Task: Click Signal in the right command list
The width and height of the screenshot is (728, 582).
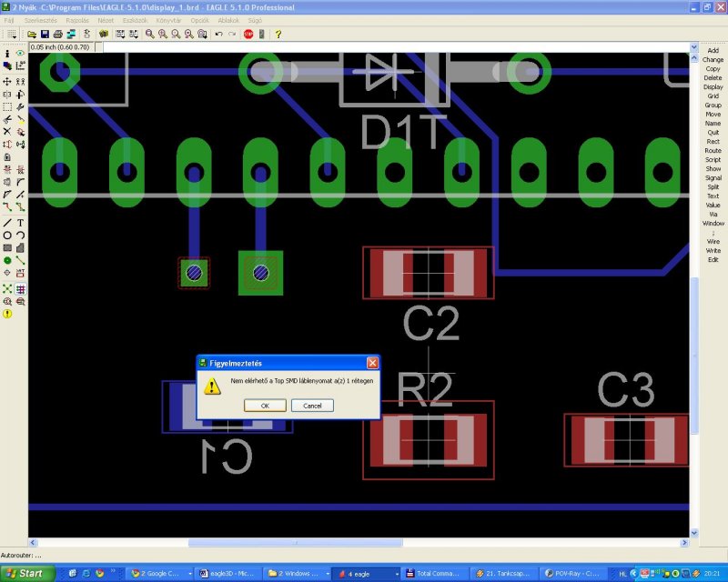Action: 713,177
